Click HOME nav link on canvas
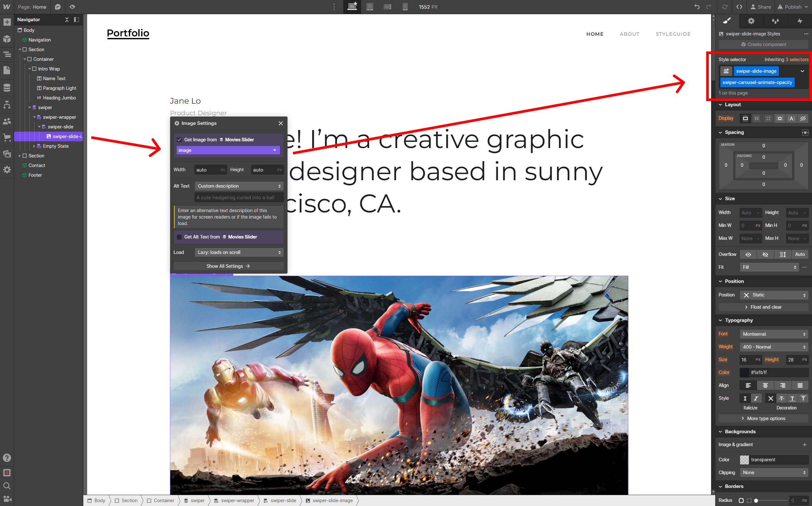This screenshot has width=812, height=506. pyautogui.click(x=595, y=34)
